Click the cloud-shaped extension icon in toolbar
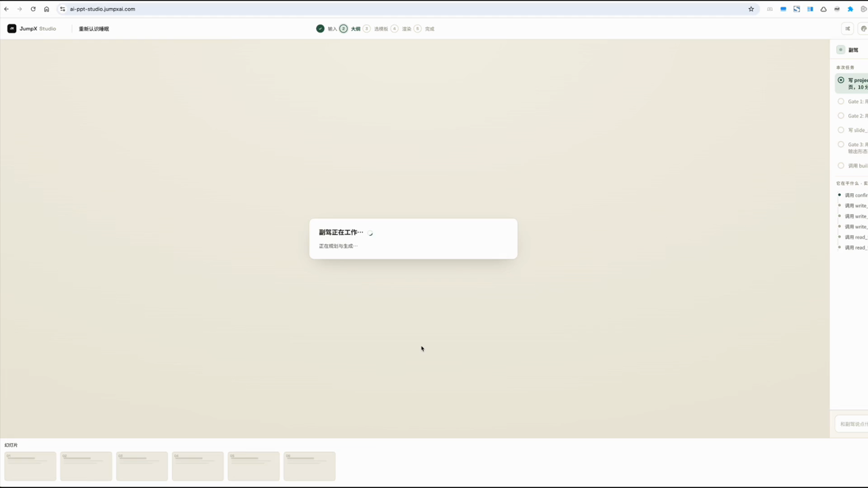Screen dimensions: 868x488 pos(823,9)
